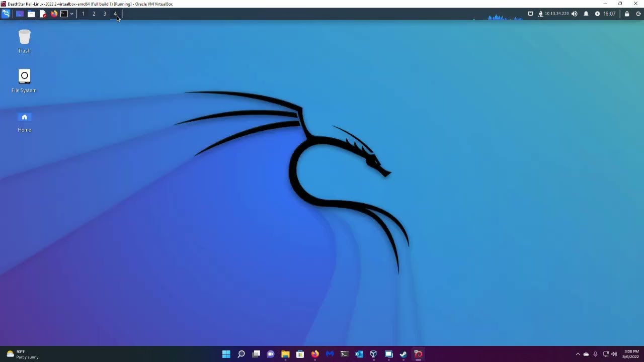Open the Teams Chat icon on taskbar

(x=271, y=354)
